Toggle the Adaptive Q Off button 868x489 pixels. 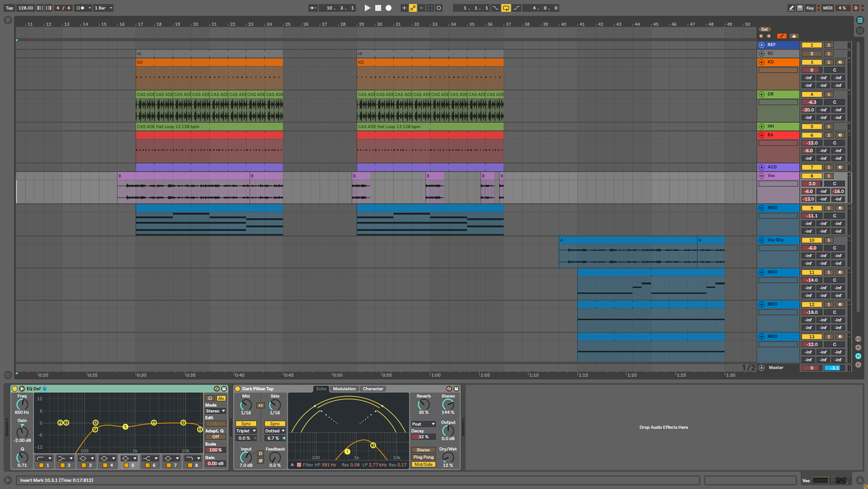coord(216,437)
